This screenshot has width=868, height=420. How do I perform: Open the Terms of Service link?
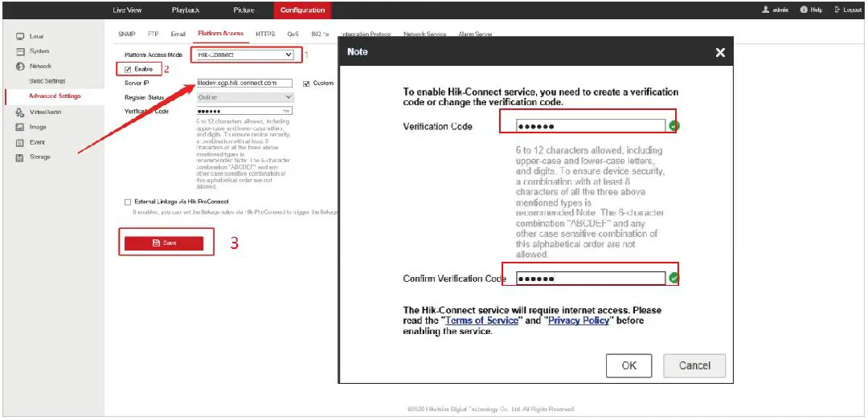481,320
